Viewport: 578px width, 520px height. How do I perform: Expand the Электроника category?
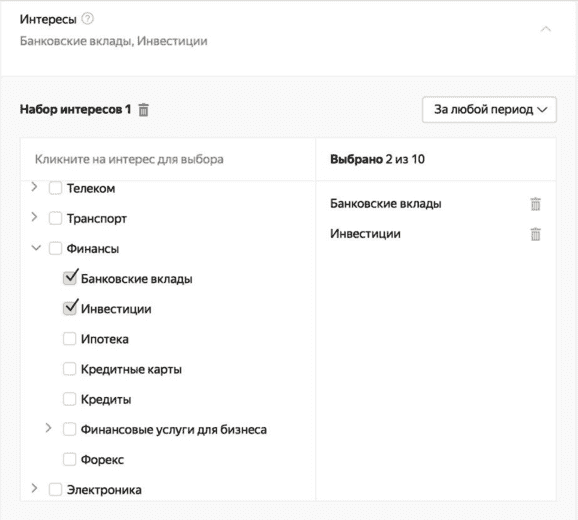34,488
